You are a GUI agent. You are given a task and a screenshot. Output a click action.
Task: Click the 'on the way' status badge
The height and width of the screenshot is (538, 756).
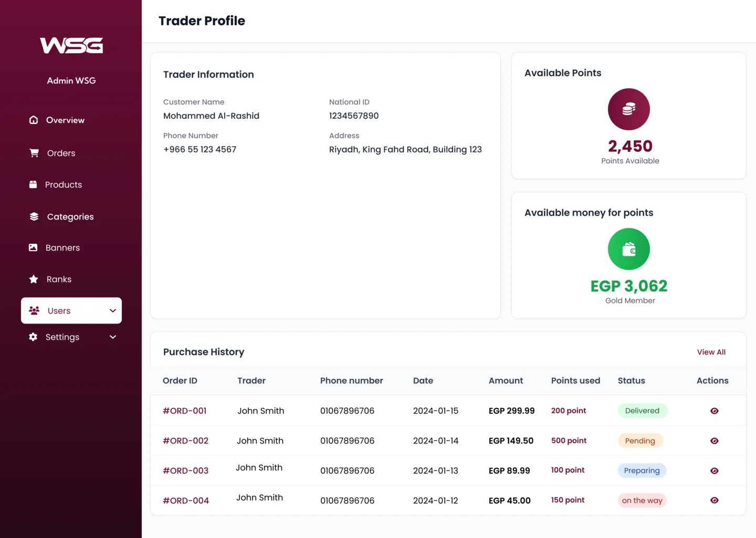(x=642, y=501)
